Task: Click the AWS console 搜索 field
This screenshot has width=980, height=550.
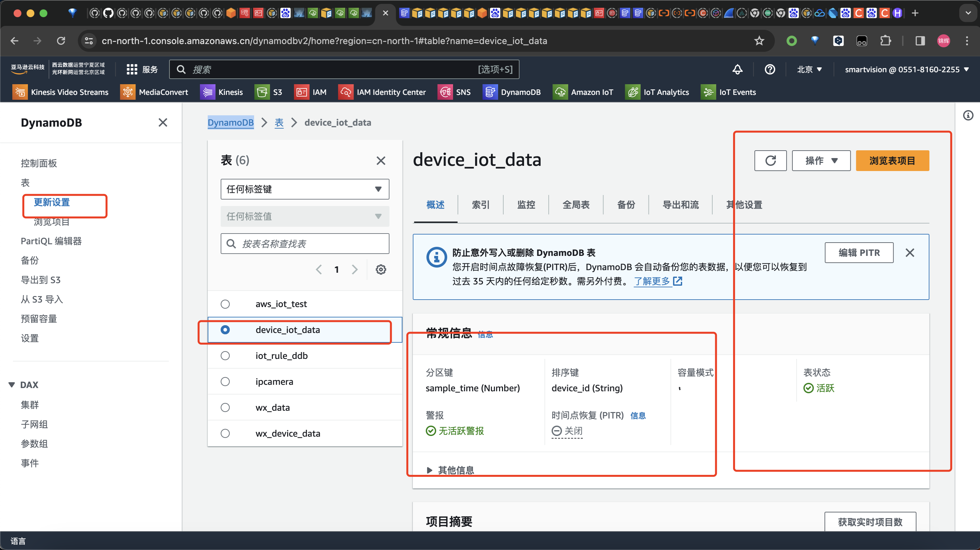Action: pyautogui.click(x=344, y=69)
